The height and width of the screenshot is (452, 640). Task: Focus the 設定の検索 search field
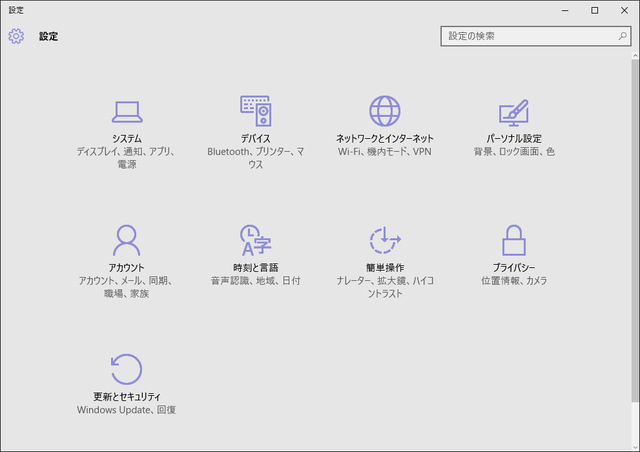click(536, 36)
